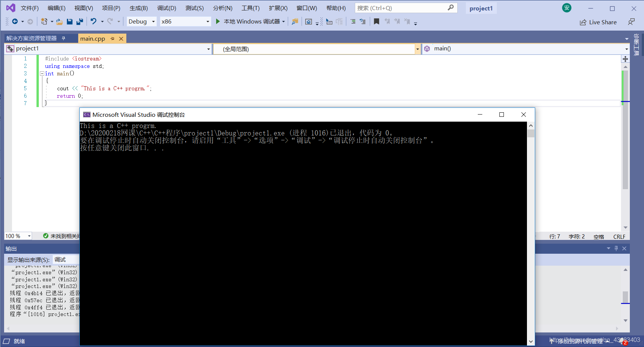This screenshot has width=644, height=347.
Task: Open the feedback icon near Live Share
Action: (631, 22)
